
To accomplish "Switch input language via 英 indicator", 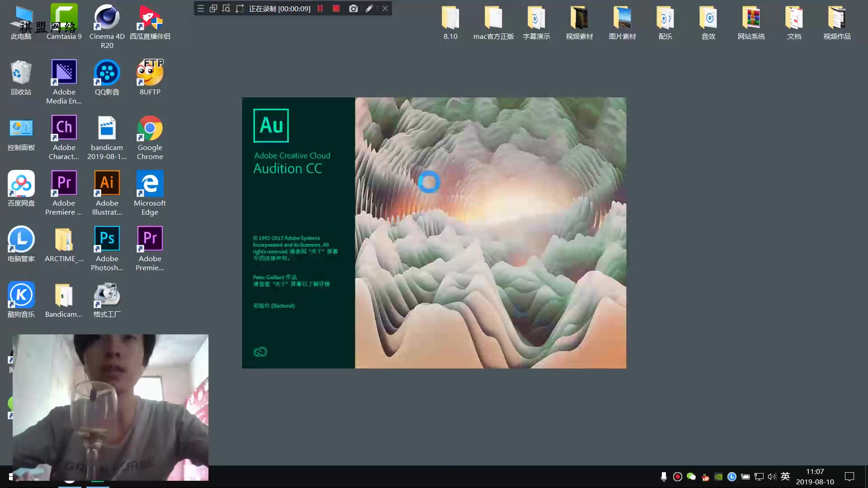I will [785, 476].
